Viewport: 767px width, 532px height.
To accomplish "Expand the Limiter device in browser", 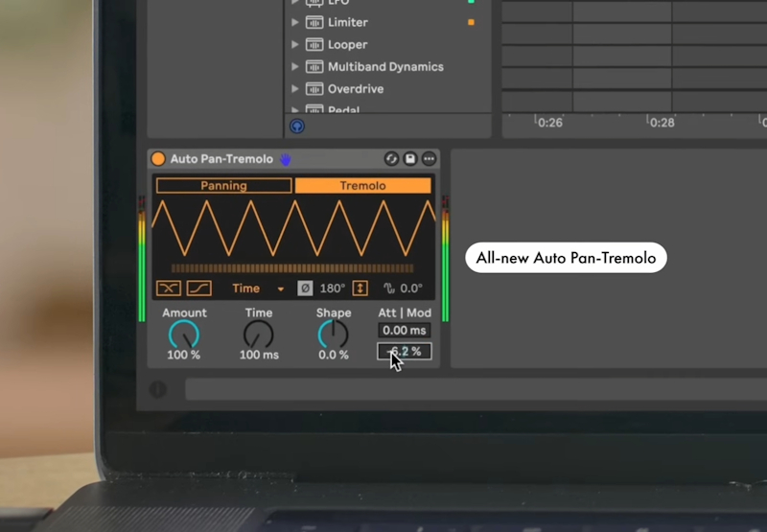I will coord(295,22).
